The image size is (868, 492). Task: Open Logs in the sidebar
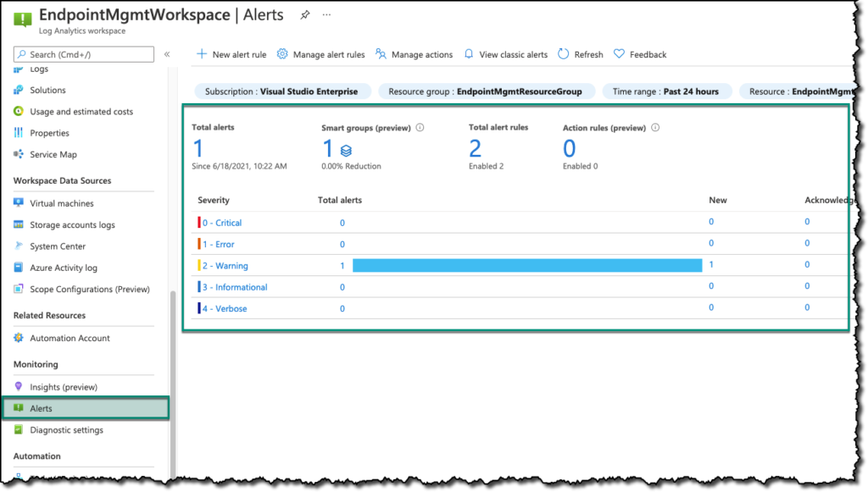coord(39,69)
